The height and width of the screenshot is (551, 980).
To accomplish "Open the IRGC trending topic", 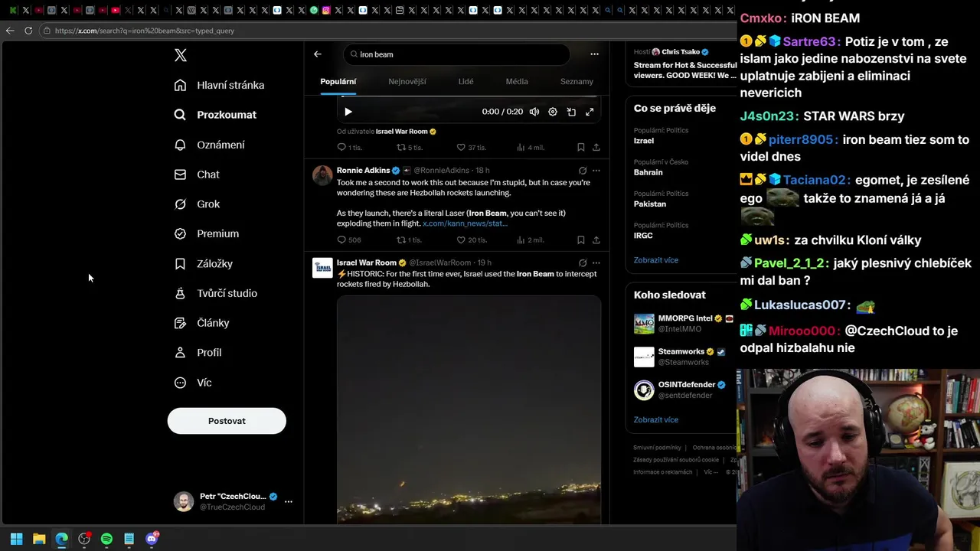I will [x=643, y=236].
